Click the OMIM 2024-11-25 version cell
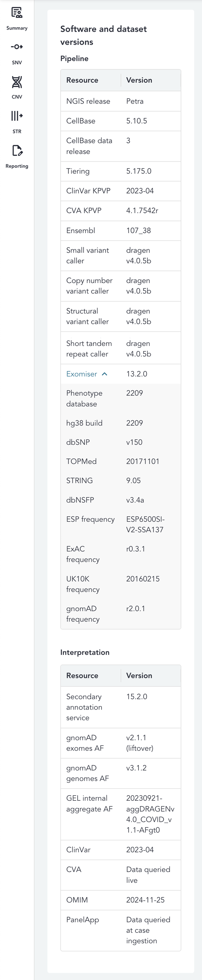Viewport: 202px width, 980px height. tap(145, 900)
